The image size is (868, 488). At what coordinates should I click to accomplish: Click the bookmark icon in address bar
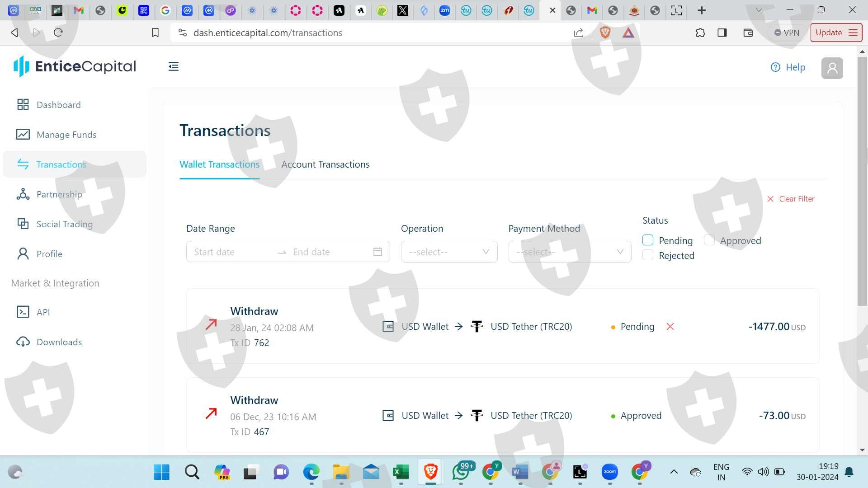point(155,33)
